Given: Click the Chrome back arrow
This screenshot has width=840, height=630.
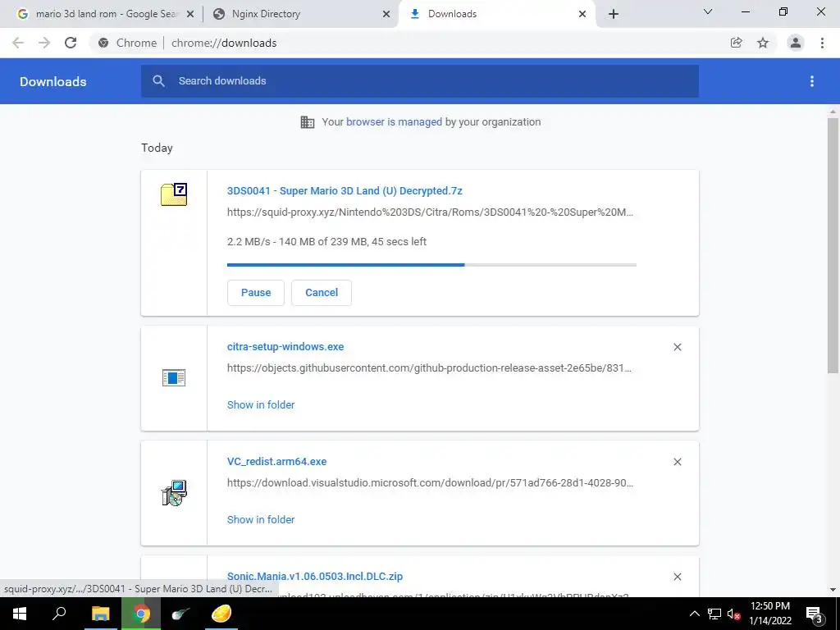Looking at the screenshot, I should (18, 43).
